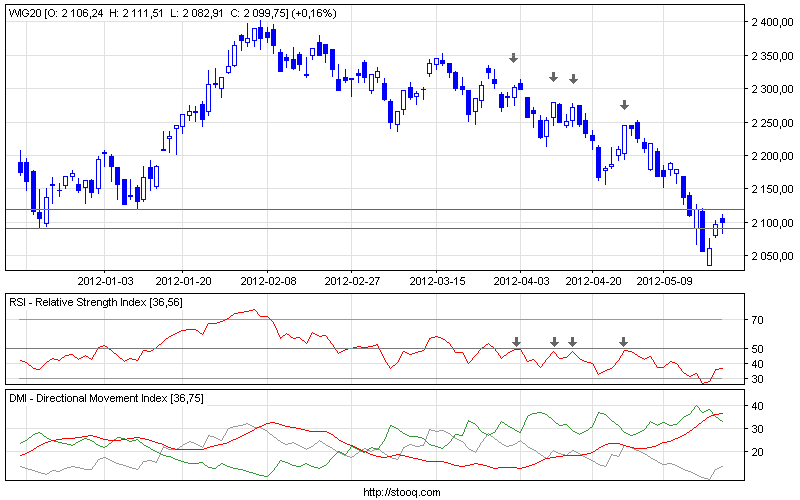Click the stooq.com link below the chart
Viewport: 800px width, 500px height.
(402, 492)
